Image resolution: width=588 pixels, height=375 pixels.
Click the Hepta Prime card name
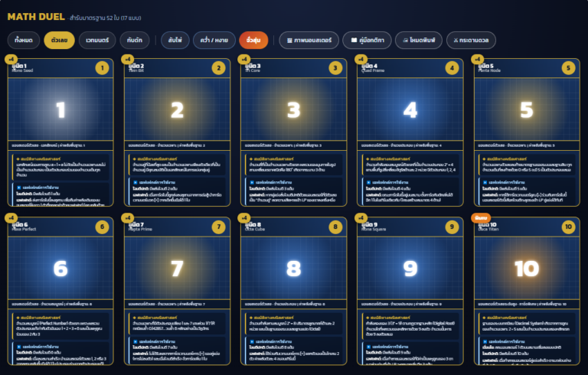coord(140,229)
